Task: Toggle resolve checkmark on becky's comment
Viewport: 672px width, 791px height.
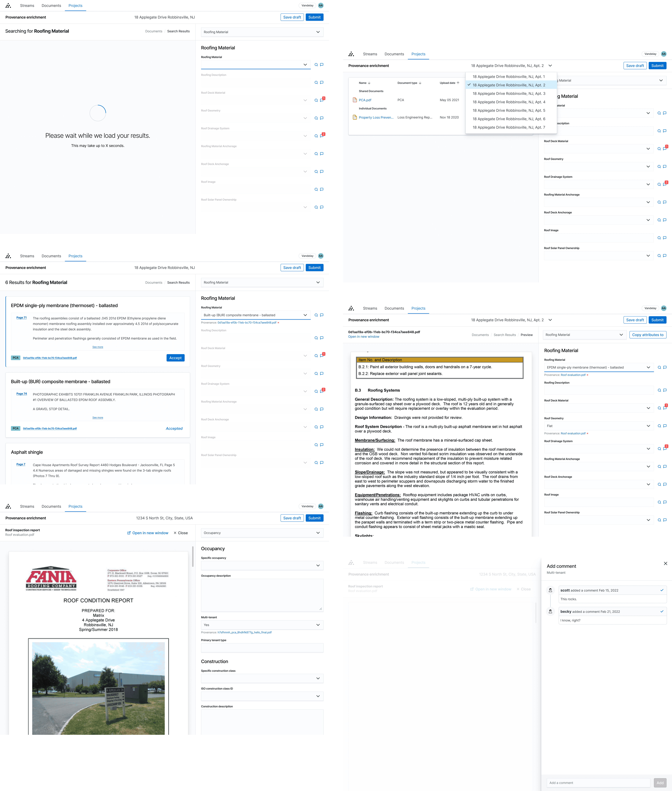Action: pyautogui.click(x=662, y=611)
